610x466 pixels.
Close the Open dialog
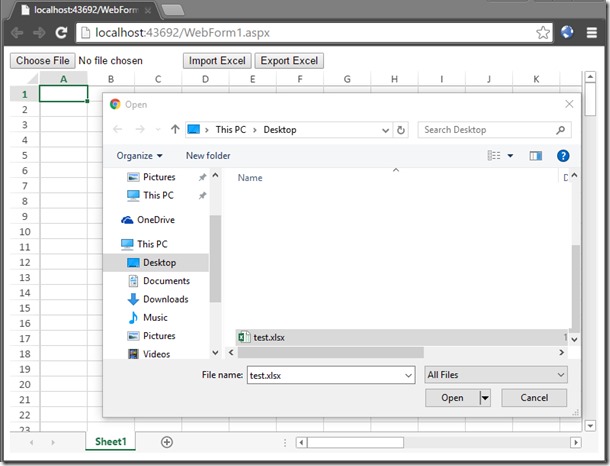(569, 104)
